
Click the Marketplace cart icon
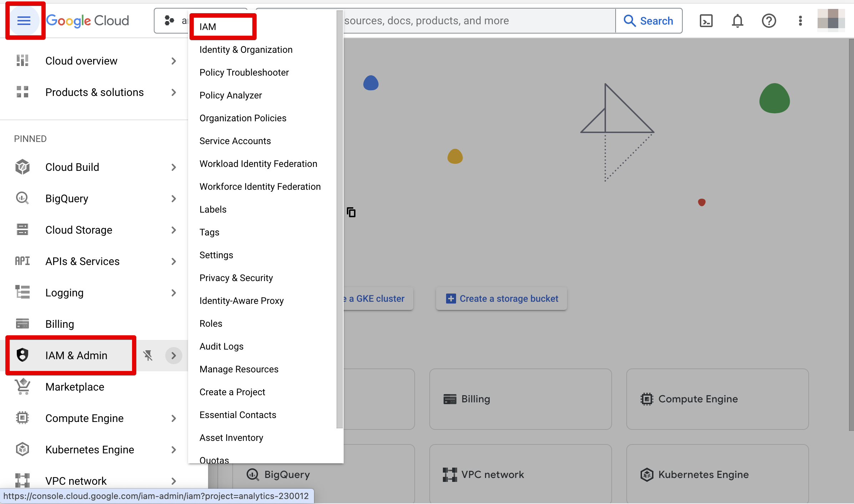pos(22,387)
